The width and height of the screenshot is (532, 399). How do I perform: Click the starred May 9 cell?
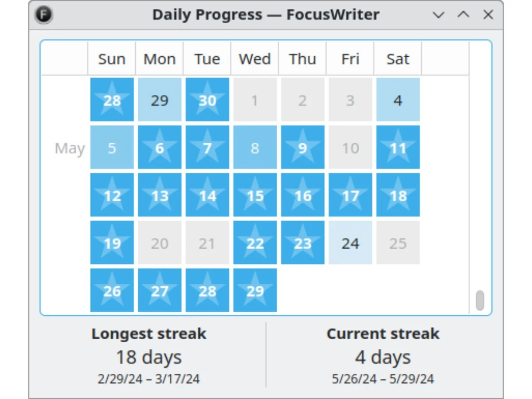302,147
